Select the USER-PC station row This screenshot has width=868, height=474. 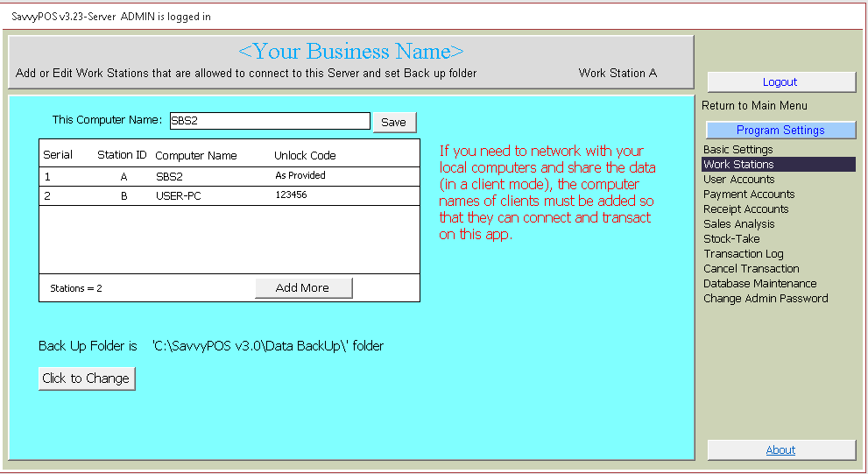tap(229, 196)
